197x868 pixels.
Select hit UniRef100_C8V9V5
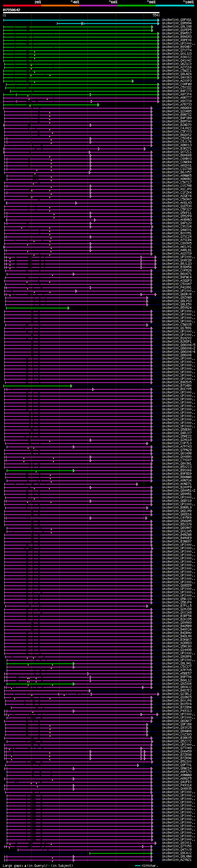(177, 244)
